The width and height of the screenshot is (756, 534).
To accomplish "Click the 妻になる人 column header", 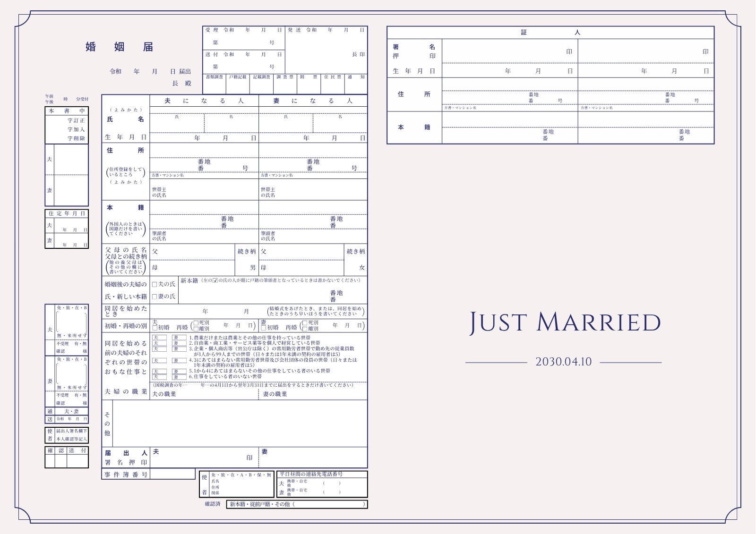I will coord(313,101).
